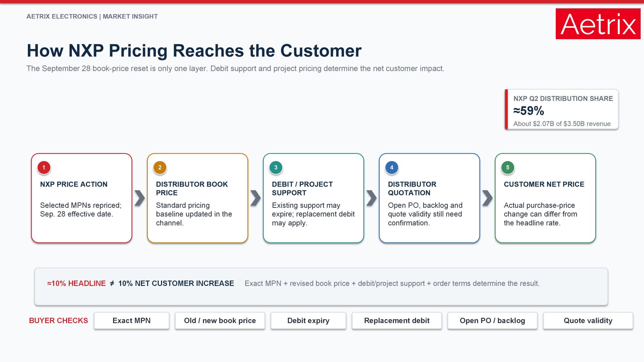Click the orange step 2 circle badge
644x362 pixels.
pyautogui.click(x=160, y=168)
